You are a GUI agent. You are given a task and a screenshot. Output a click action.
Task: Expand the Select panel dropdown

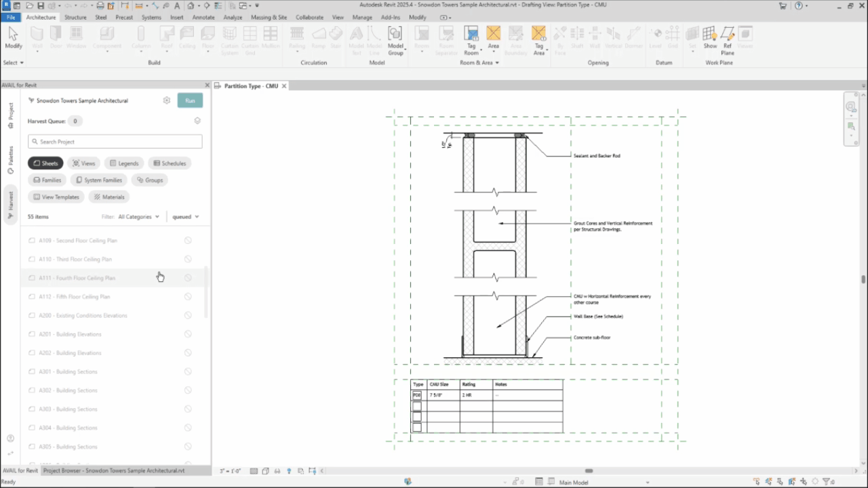(13, 62)
